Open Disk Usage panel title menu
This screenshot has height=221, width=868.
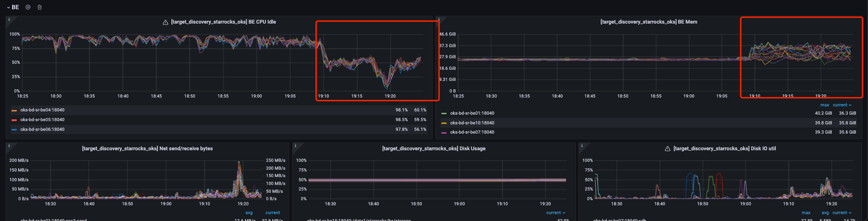tap(434, 148)
